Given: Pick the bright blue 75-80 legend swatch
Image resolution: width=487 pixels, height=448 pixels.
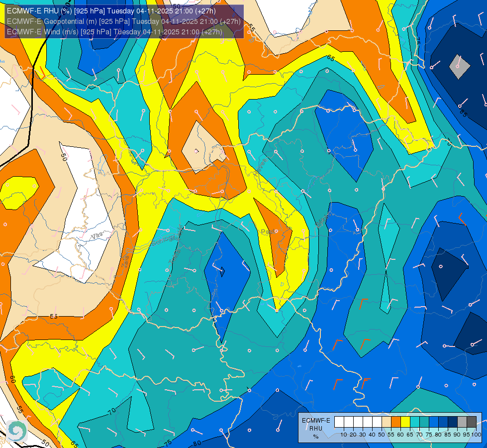Looking at the screenshot, I should [x=434, y=422].
